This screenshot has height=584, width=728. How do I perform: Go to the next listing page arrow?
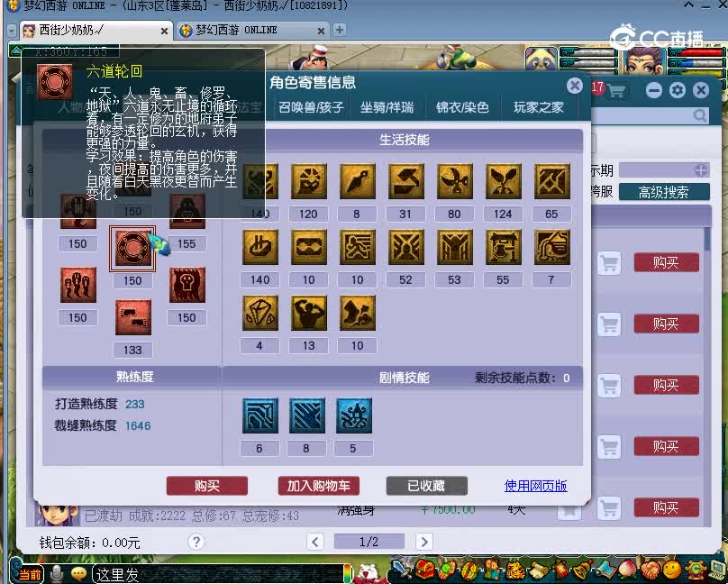[x=423, y=542]
